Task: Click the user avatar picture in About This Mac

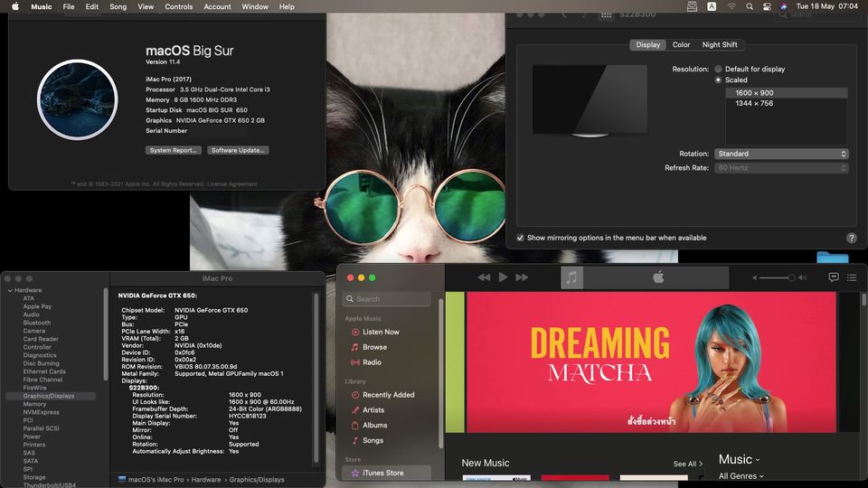Action: [x=78, y=99]
